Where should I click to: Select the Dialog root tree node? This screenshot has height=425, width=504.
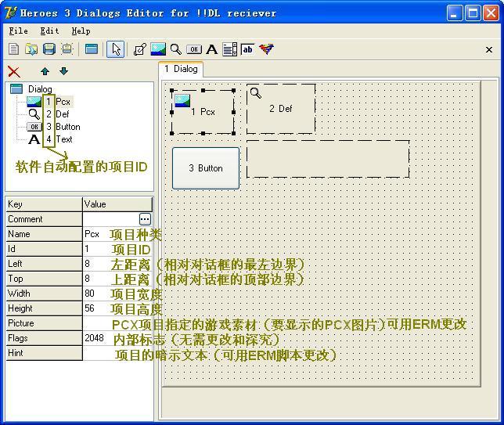(x=40, y=89)
